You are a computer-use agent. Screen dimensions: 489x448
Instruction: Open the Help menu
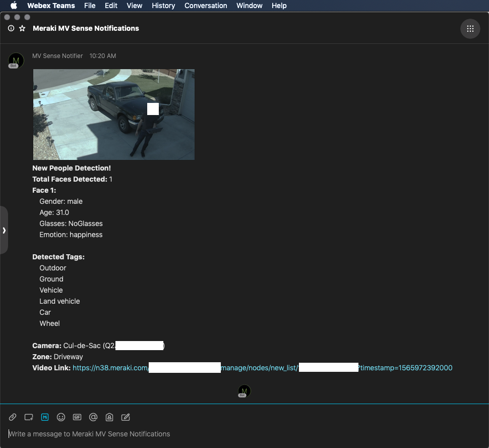279,6
